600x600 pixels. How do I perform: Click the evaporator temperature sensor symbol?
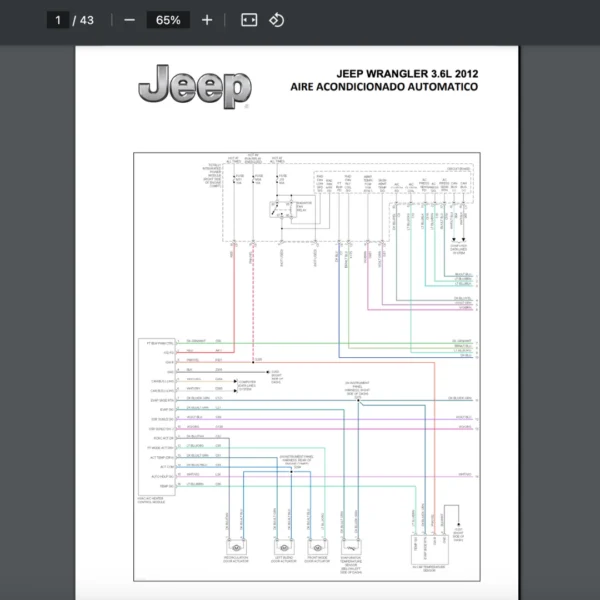pos(351,548)
